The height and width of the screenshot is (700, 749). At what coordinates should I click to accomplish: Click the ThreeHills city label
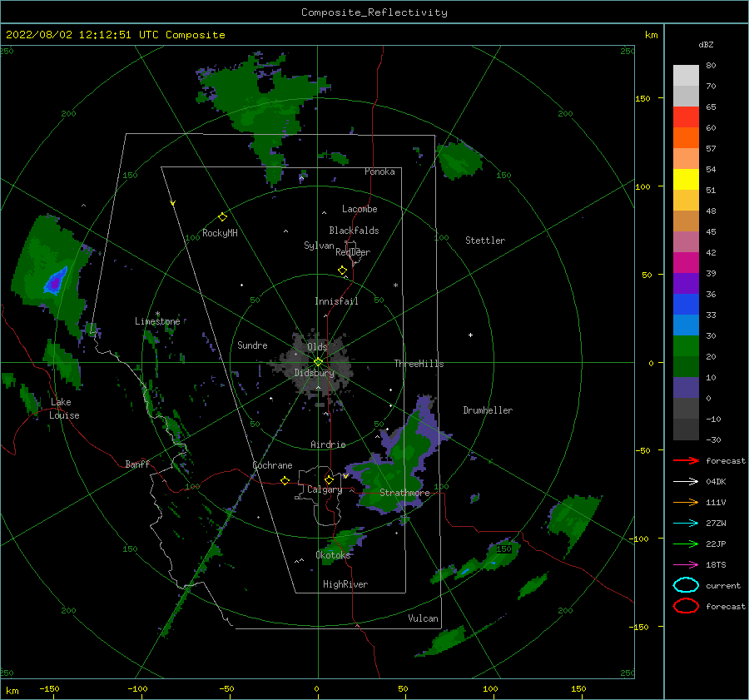point(419,364)
